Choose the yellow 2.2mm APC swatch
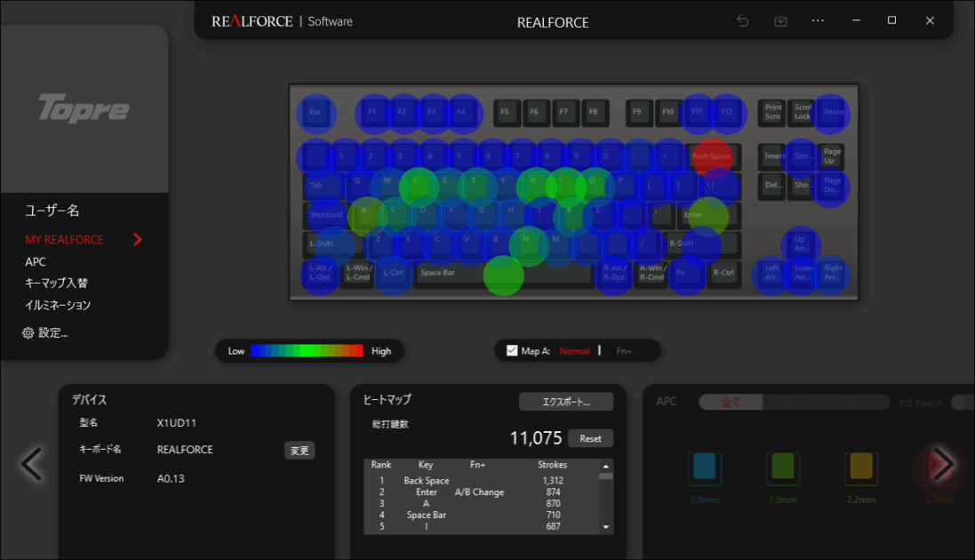Screen dimensions: 975x560 (x=861, y=468)
